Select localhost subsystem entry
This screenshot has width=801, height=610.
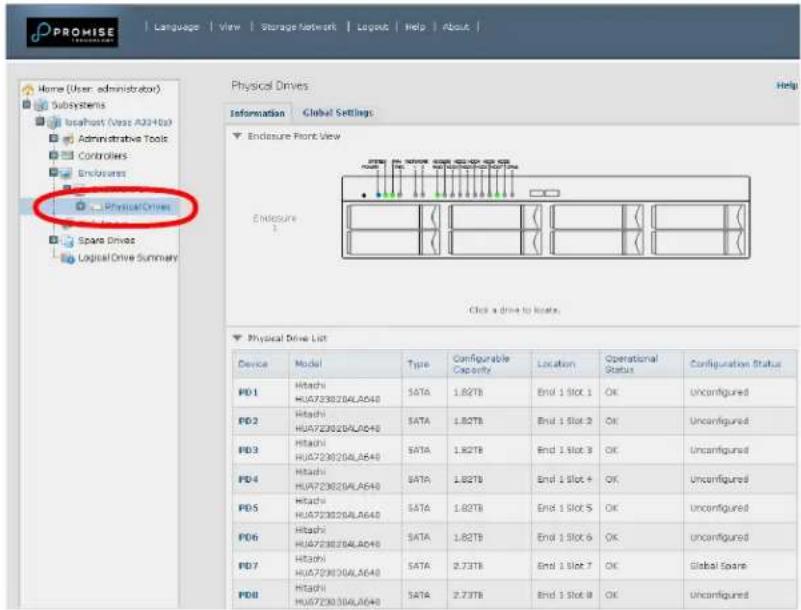click(x=118, y=122)
